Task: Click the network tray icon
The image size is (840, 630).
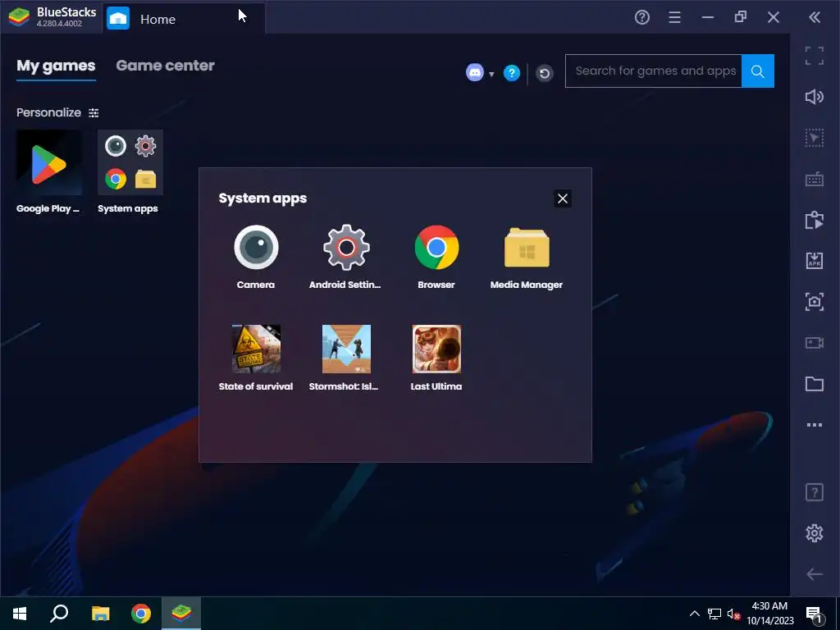Action: (714, 614)
